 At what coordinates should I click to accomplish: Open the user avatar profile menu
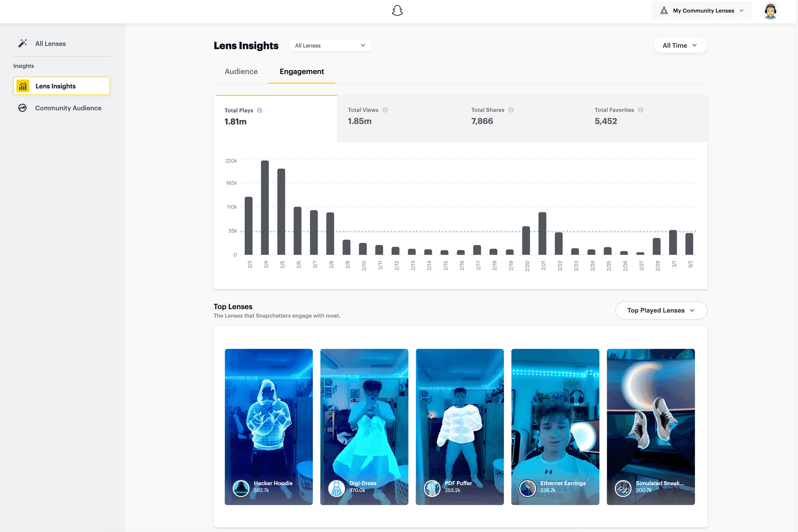click(x=770, y=11)
